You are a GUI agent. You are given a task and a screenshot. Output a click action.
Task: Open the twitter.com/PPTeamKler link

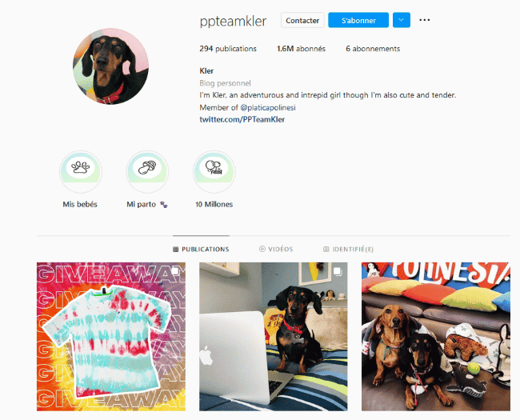click(242, 119)
